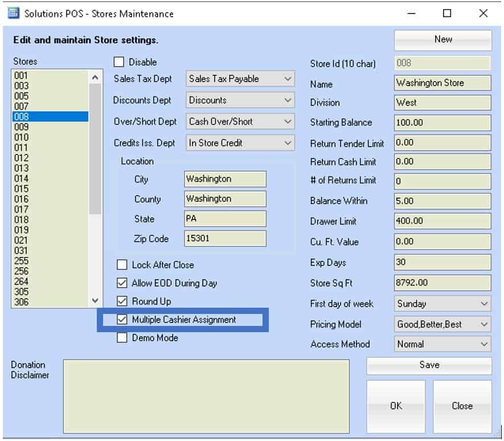Viewport: 504px width, 441px height.
Task: Disable the Round Up option
Action: pos(123,301)
